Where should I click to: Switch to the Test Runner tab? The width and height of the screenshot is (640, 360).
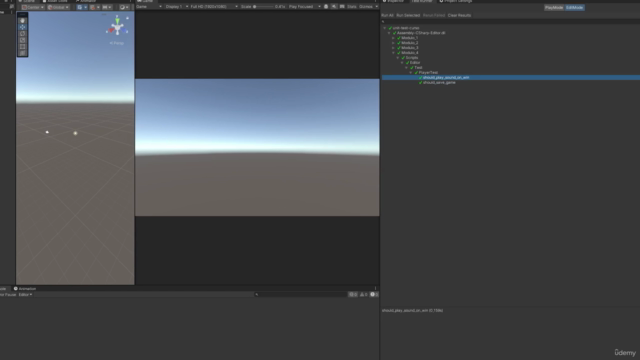coord(422,1)
